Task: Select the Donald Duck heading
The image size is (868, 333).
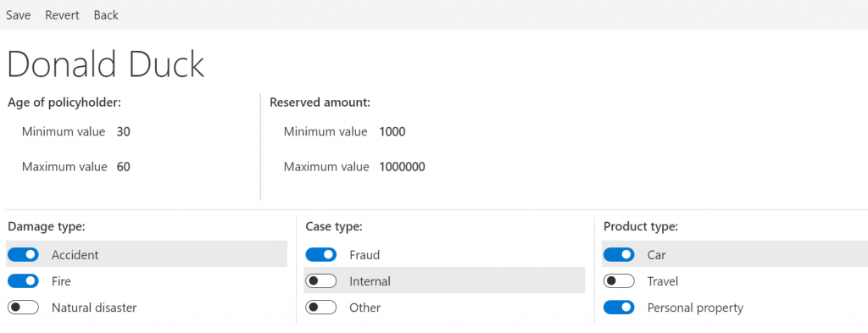Action: (106, 64)
